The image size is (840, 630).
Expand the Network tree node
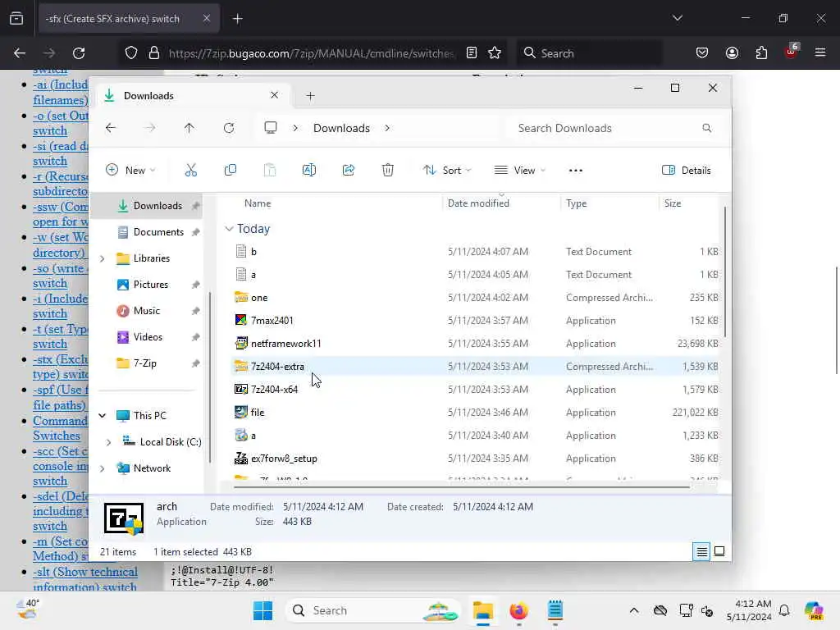tap(102, 468)
